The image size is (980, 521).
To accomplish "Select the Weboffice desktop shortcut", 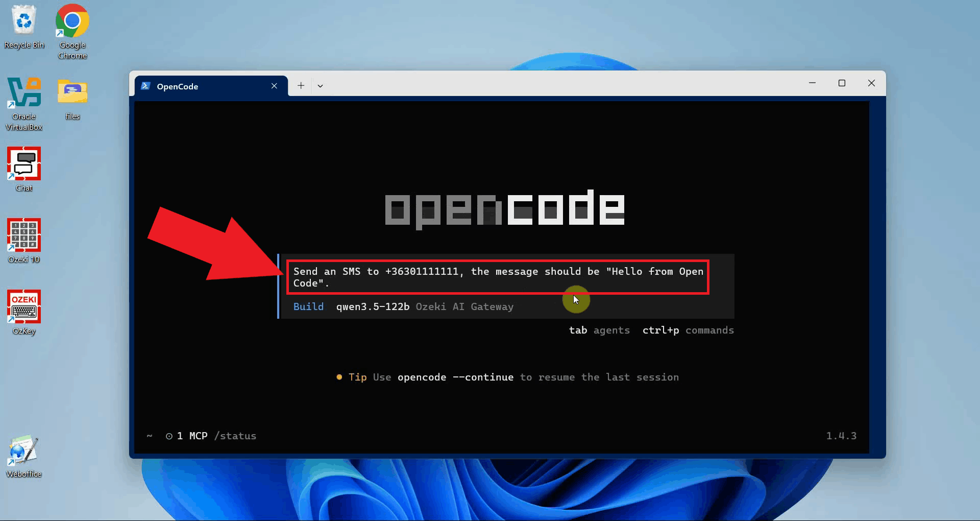I will 24,456.
